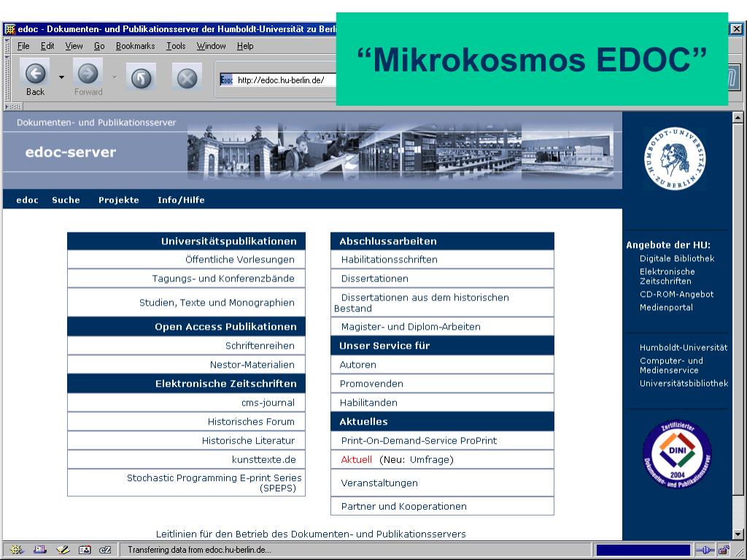This screenshot has height=560, width=747.
Task: Click the Suche navigation tab
Action: click(66, 200)
